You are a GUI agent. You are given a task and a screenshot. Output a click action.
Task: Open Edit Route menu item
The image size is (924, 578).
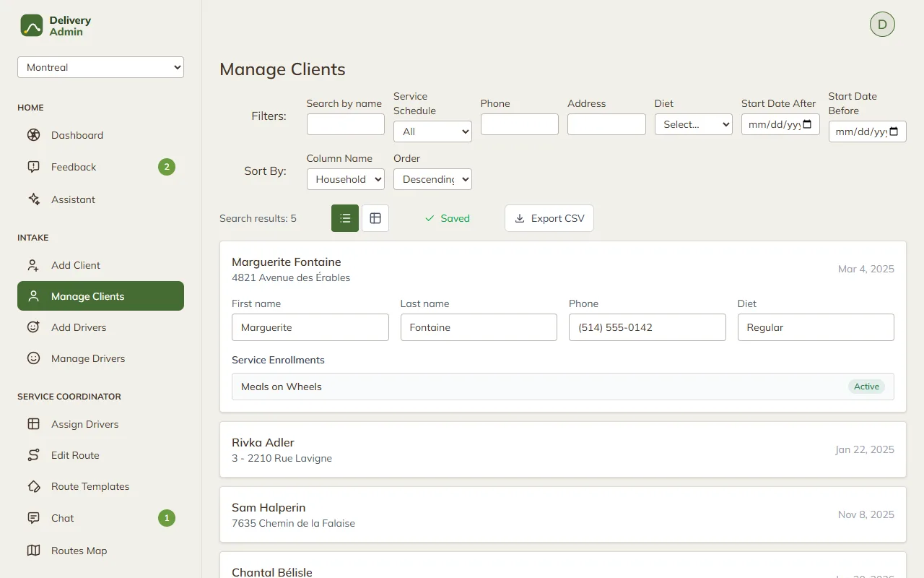point(101,455)
